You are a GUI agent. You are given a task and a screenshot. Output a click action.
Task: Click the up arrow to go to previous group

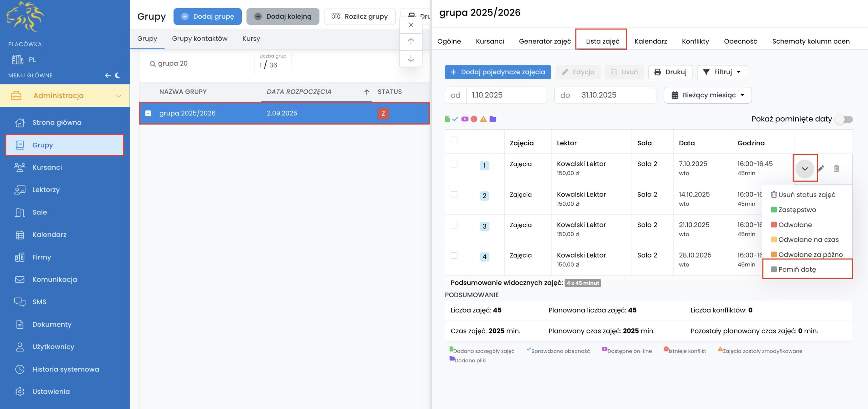pos(411,41)
